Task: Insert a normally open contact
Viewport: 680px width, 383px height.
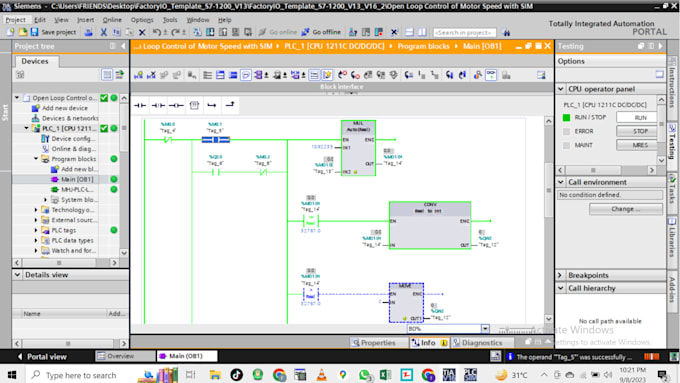Action: pyautogui.click(x=140, y=105)
